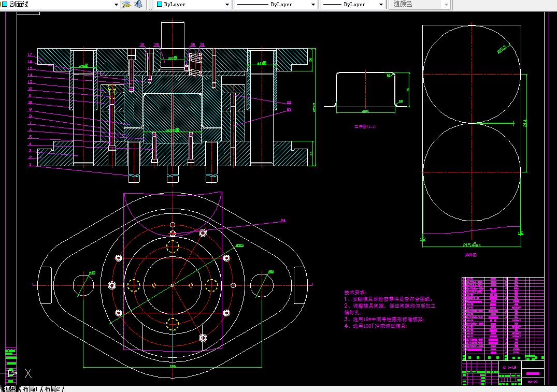The height and width of the screenshot is (392, 557).
Task: Select the 技术要求 heading text
Action: (355, 293)
